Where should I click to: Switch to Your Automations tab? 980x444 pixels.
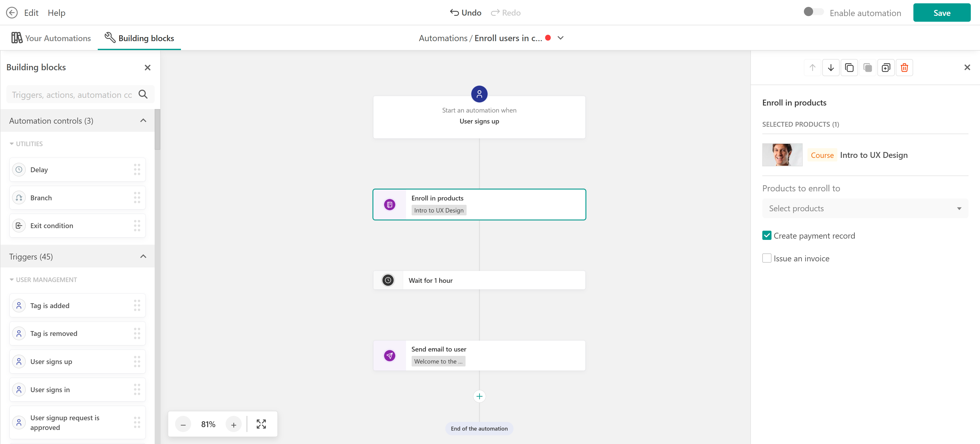click(x=51, y=38)
